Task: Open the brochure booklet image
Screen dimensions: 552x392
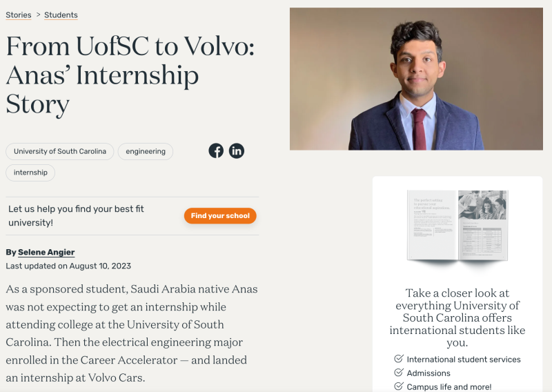Action: pos(457,226)
